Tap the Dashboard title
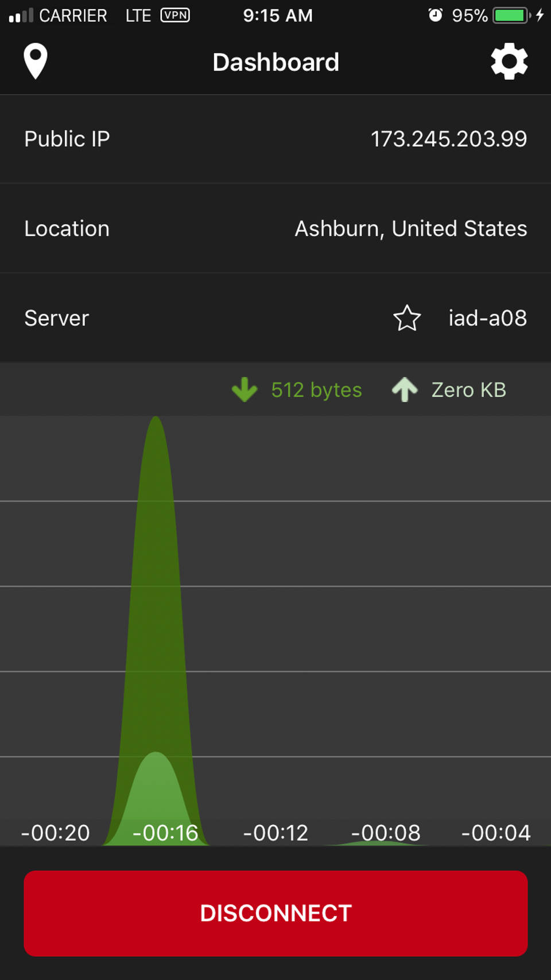 [x=275, y=62]
